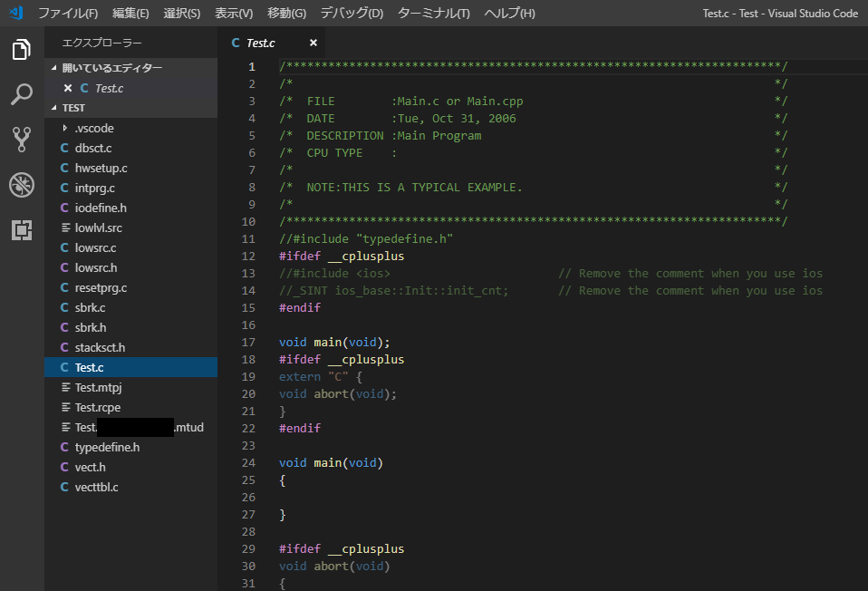
Task: Click 'void abort(void)' on line 30
Action: (x=334, y=567)
